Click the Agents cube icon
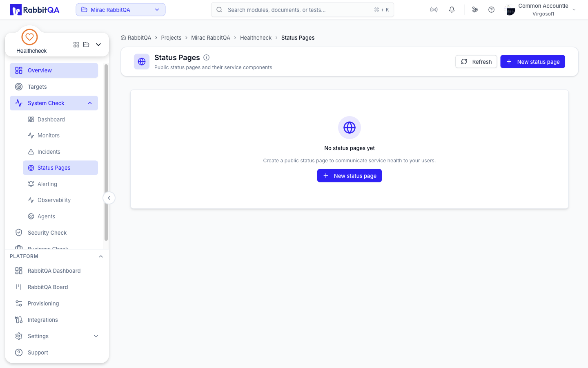This screenshot has height=368, width=588. pyautogui.click(x=31, y=216)
